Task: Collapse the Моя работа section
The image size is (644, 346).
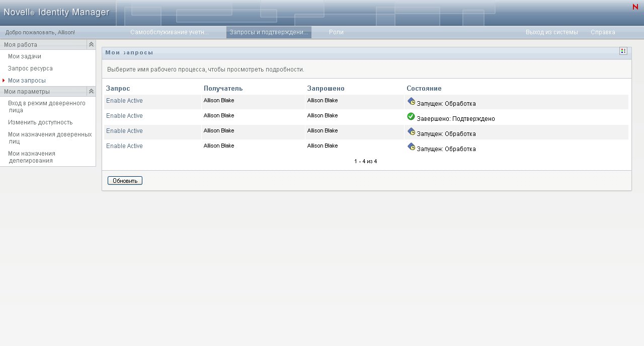Action: pyautogui.click(x=91, y=44)
